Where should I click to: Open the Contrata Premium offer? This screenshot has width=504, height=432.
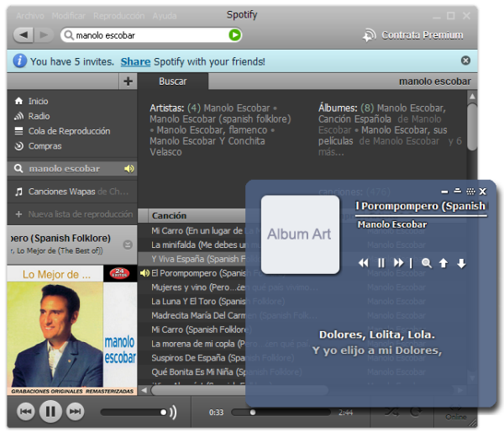tap(413, 35)
